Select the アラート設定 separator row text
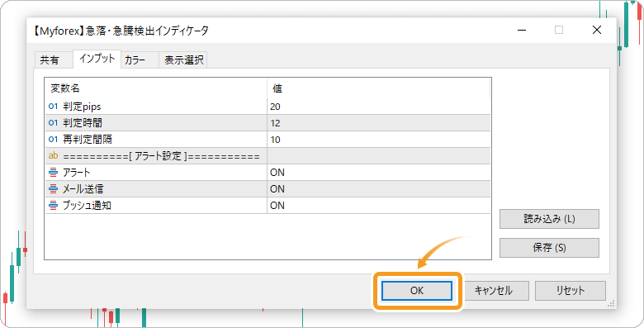The height and width of the screenshot is (328, 644). tap(161, 156)
